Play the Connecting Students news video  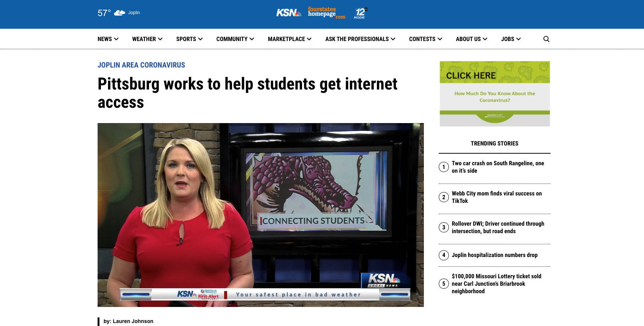[x=260, y=215]
